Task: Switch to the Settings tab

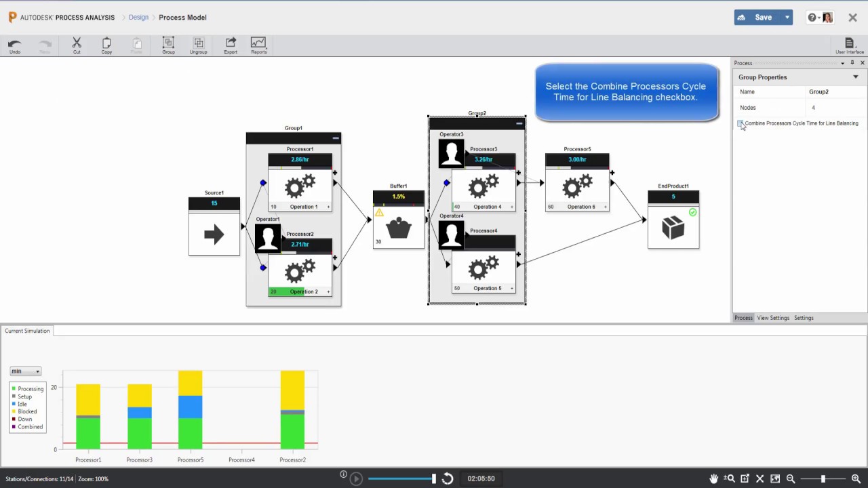Action: 804,318
